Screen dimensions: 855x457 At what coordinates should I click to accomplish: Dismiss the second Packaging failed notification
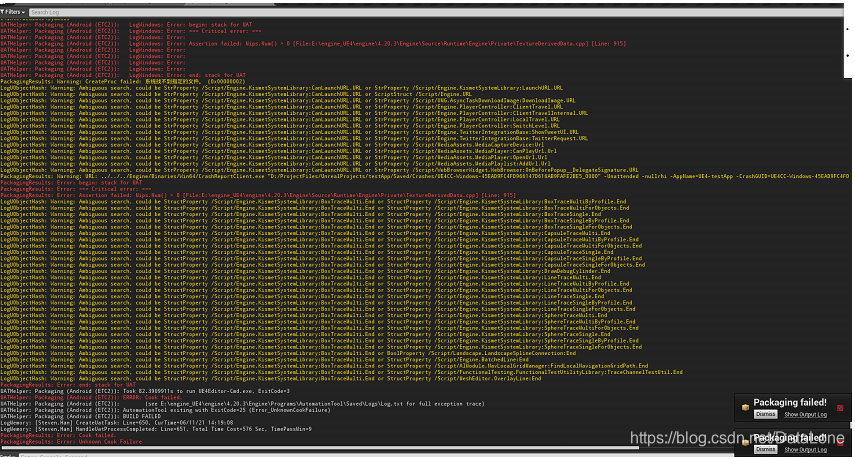pyautogui.click(x=765, y=449)
